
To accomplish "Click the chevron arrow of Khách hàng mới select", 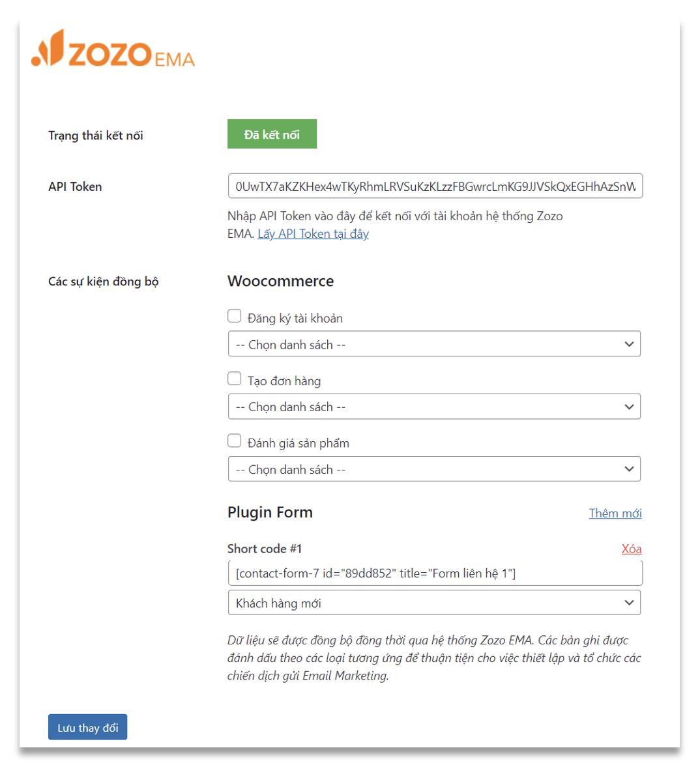I will 629,603.
